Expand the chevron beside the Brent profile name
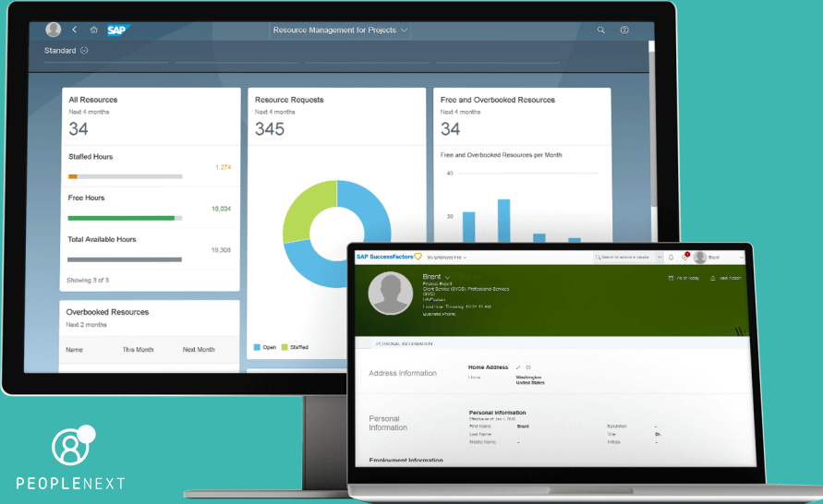This screenshot has height=504, width=823. point(448,277)
